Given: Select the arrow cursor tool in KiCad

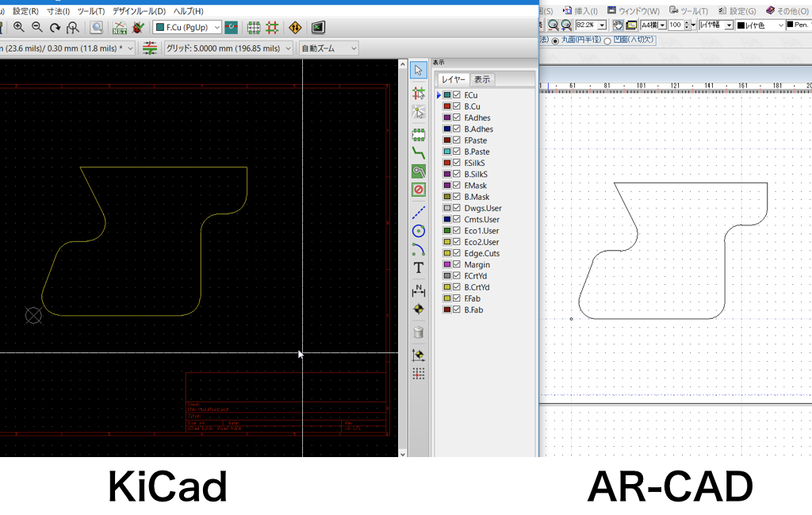Looking at the screenshot, I should [419, 70].
